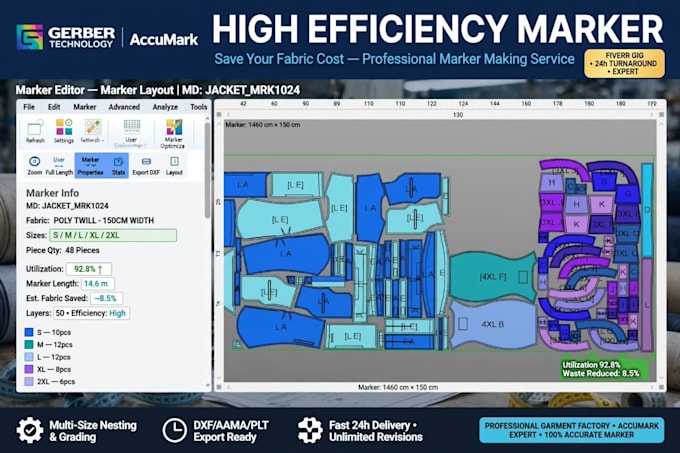Screen dimensions: 680x453
Task: Click the Refresh toolbar icon
Action: (35, 131)
